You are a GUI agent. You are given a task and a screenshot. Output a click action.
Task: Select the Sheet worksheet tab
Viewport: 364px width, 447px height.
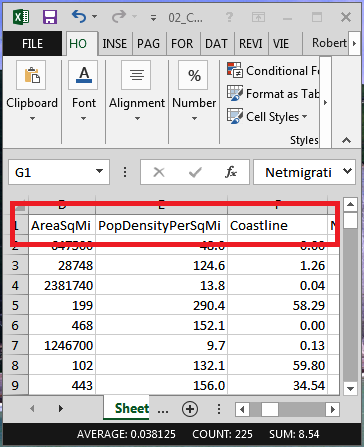127,408
